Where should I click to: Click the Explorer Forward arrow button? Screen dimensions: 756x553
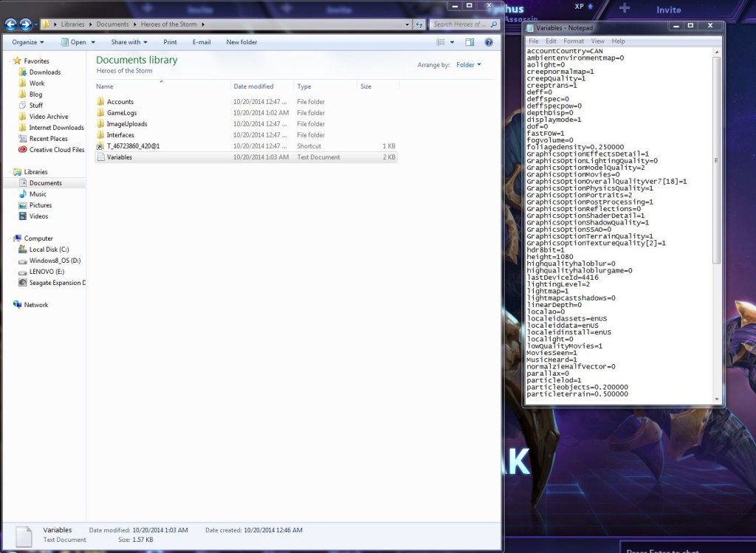point(26,24)
